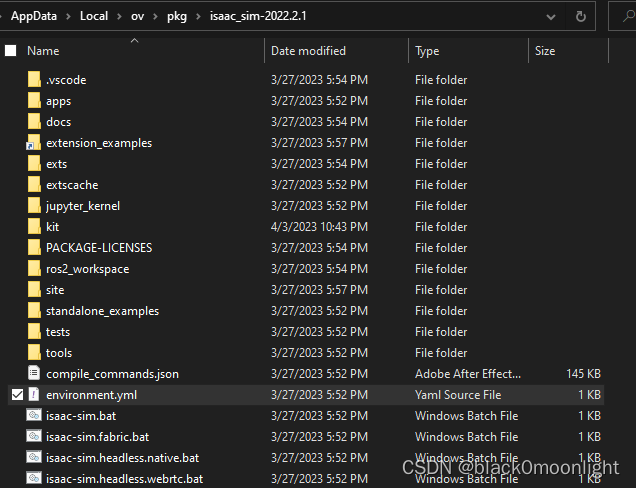Select isaac-sim.headless.webrtc.bat file name
This screenshot has width=636, height=488.
pos(124,479)
